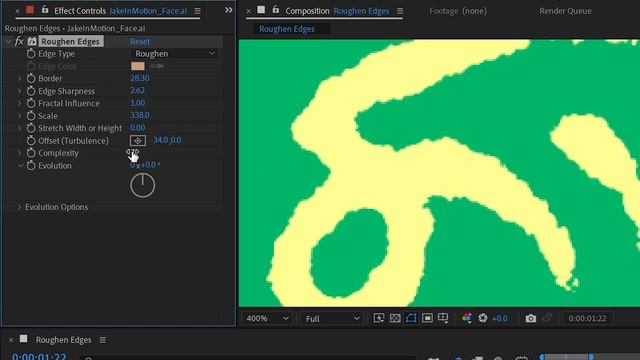Switch to Render Queue tab
Screen dimensions: 640x360
pos(565,11)
